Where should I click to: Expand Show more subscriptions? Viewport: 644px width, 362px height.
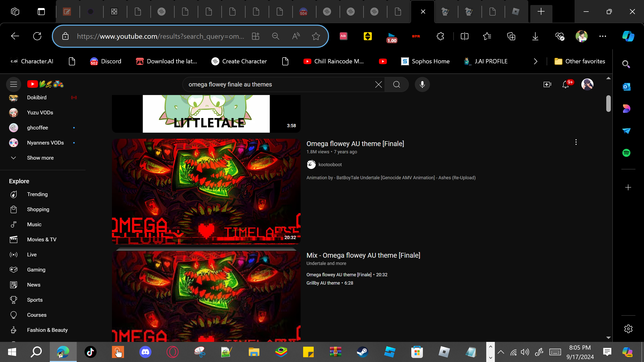(x=40, y=158)
